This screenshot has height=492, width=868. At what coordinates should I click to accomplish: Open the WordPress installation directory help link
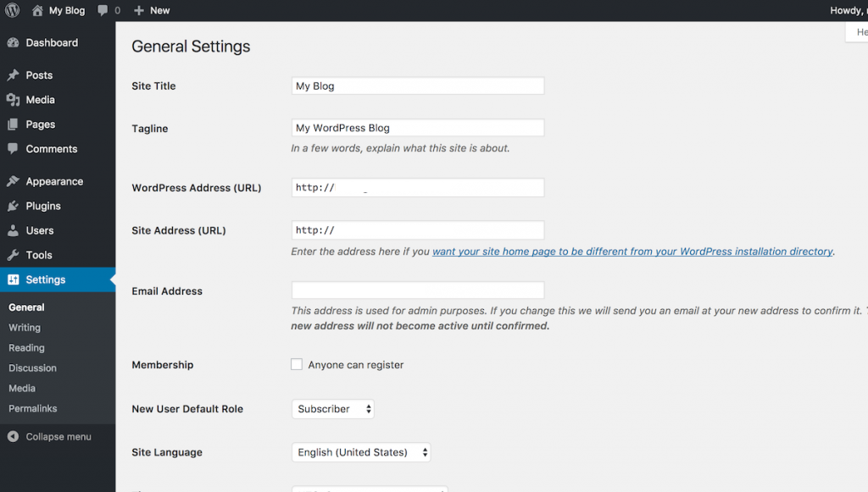pyautogui.click(x=632, y=252)
